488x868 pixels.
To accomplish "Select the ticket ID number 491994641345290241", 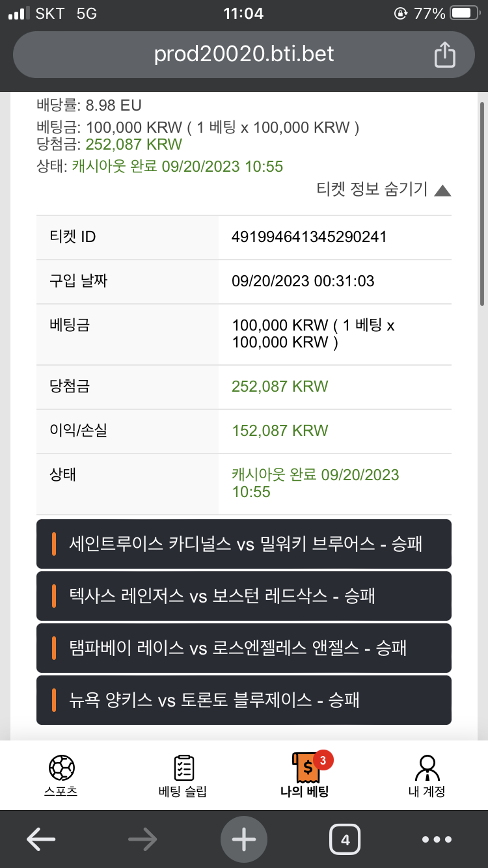I will click(309, 237).
